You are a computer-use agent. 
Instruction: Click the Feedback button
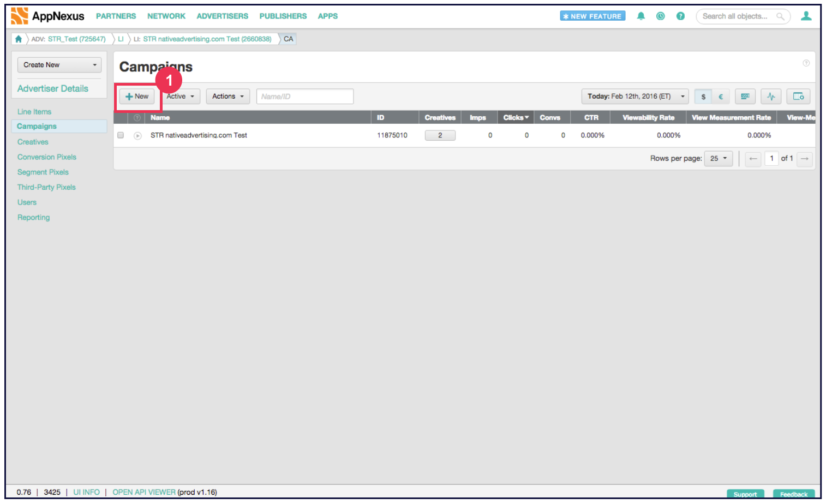pos(794,494)
